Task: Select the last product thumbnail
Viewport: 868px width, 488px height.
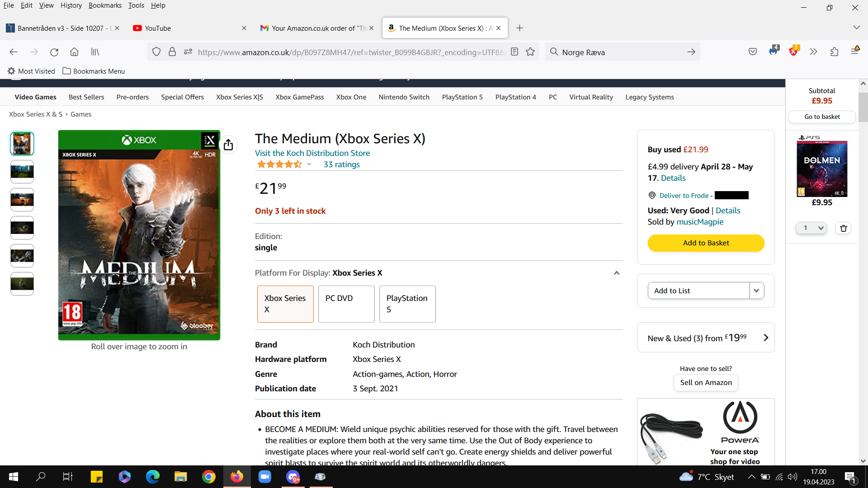Action: [x=22, y=284]
